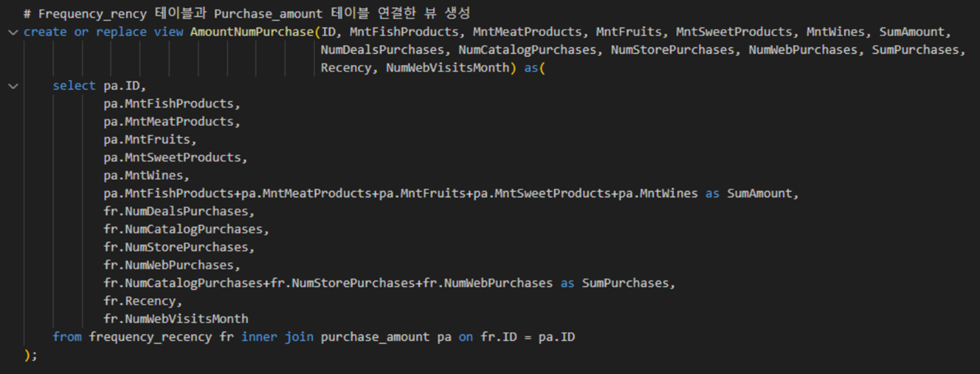Collapse the create or replace view block

click(13, 32)
